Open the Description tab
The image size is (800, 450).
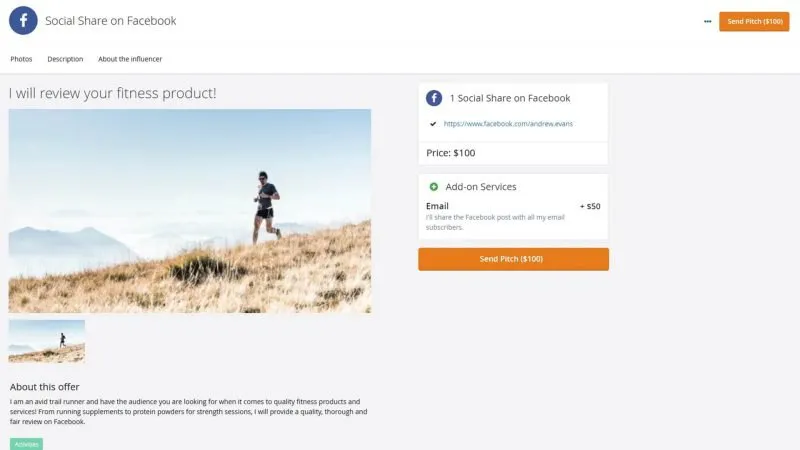65,59
